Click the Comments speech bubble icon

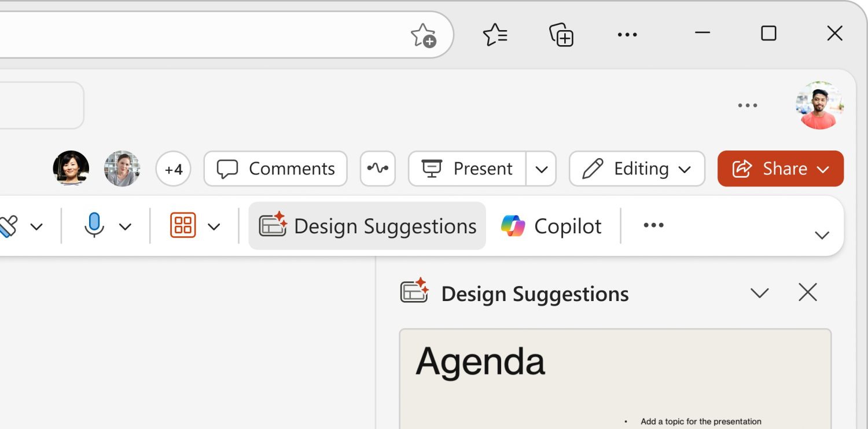228,168
